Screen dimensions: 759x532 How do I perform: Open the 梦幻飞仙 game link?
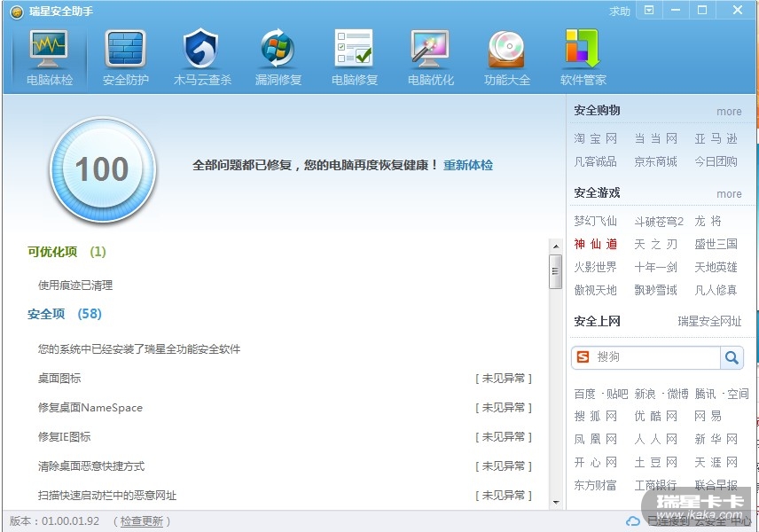click(595, 221)
